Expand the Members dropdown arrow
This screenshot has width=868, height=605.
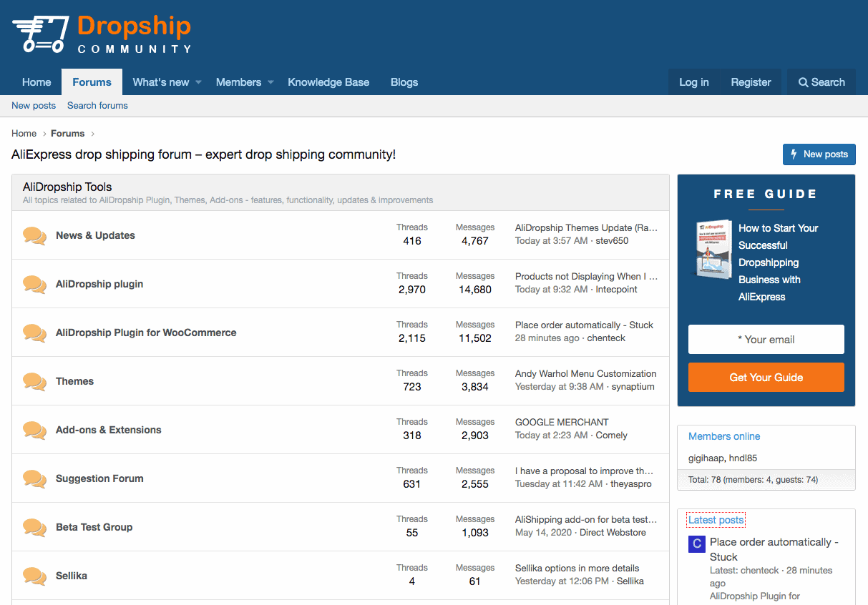(270, 82)
